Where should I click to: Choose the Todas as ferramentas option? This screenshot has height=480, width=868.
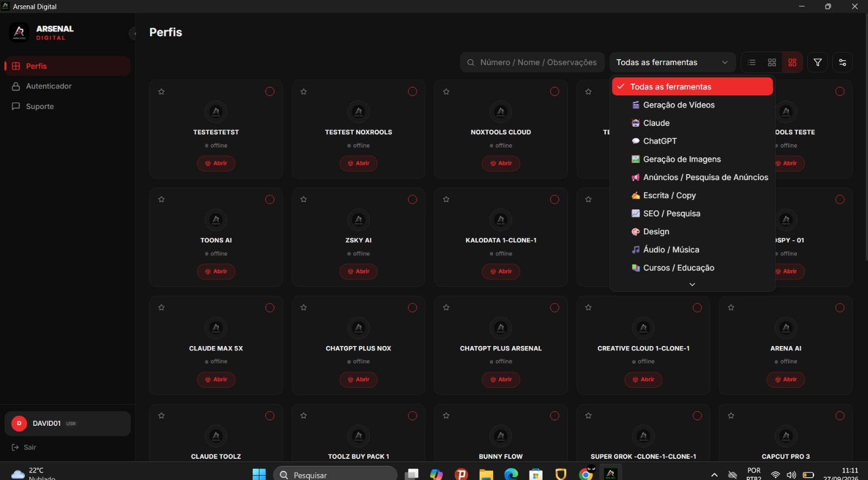coord(692,87)
